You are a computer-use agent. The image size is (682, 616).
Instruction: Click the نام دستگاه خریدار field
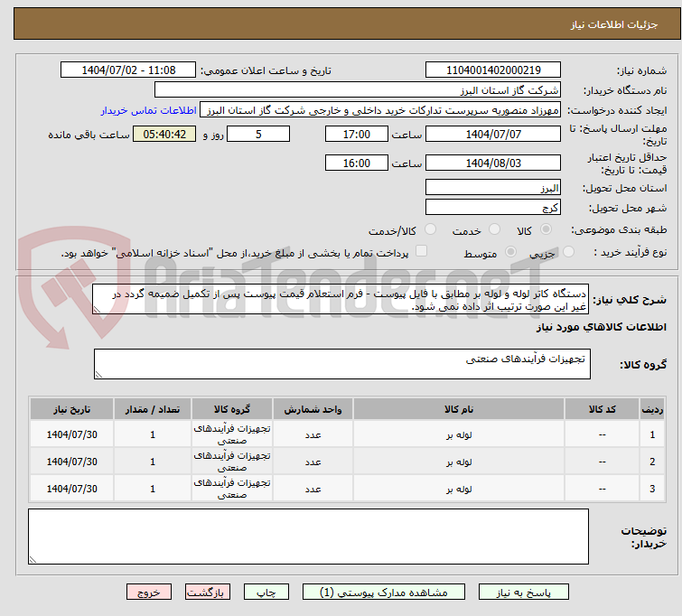pyautogui.click(x=358, y=90)
